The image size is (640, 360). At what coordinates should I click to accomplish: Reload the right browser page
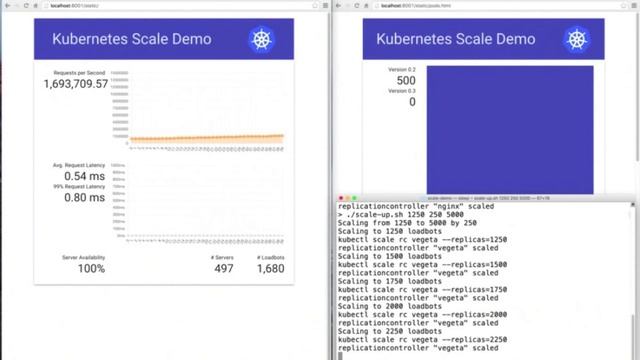coord(357,6)
